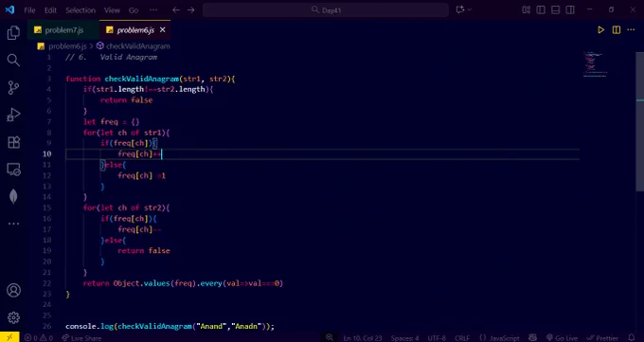Open the Manage gear menu
Viewport: 644px width, 342px height.
click(13, 317)
